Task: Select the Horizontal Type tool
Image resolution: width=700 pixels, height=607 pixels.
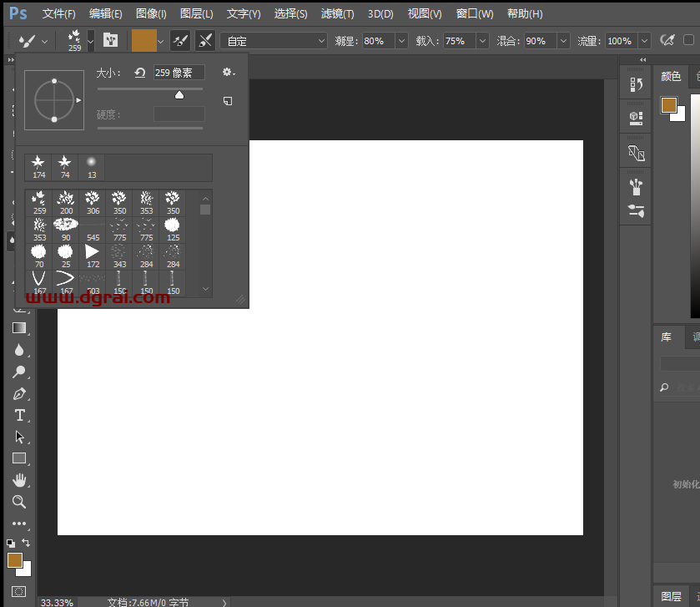Action: (x=19, y=415)
